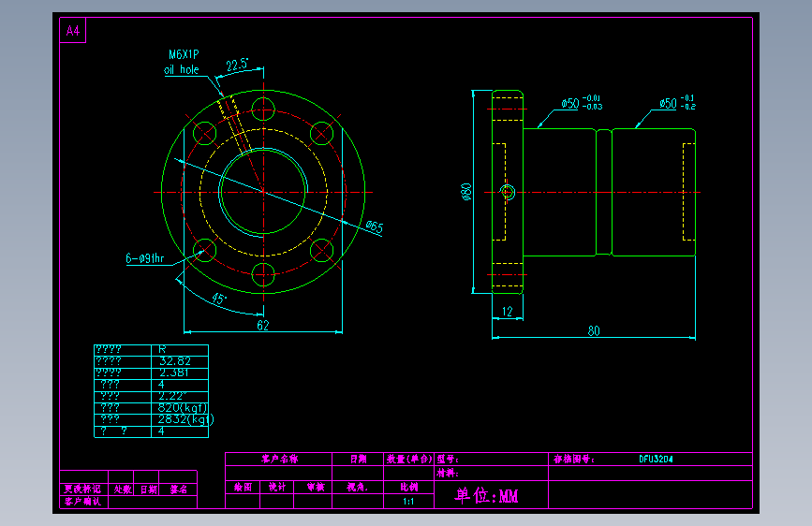Click the DFU3204 drawing number
The width and height of the screenshot is (812, 526).
click(x=656, y=459)
